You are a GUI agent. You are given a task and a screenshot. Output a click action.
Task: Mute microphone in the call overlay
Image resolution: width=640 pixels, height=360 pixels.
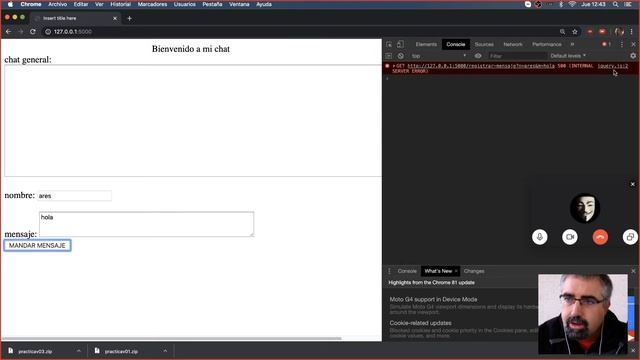[540, 237]
